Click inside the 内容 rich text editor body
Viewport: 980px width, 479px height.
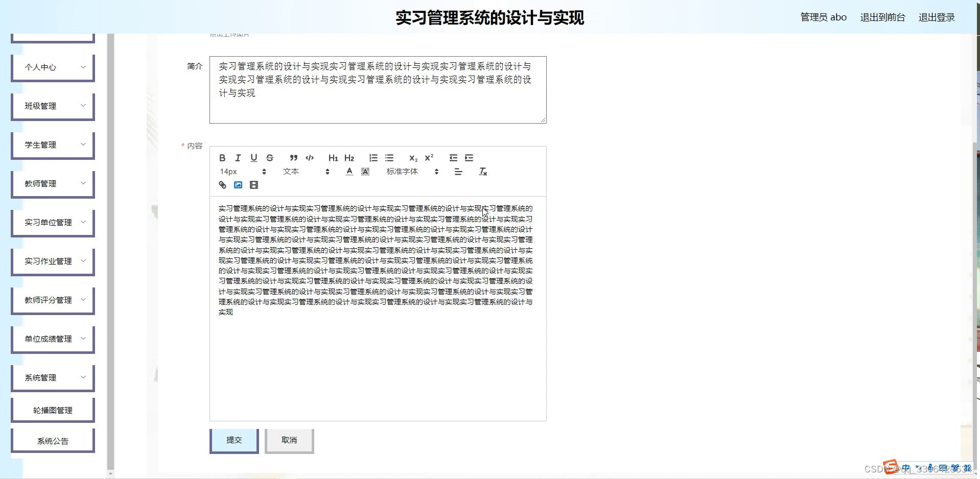coord(378,308)
